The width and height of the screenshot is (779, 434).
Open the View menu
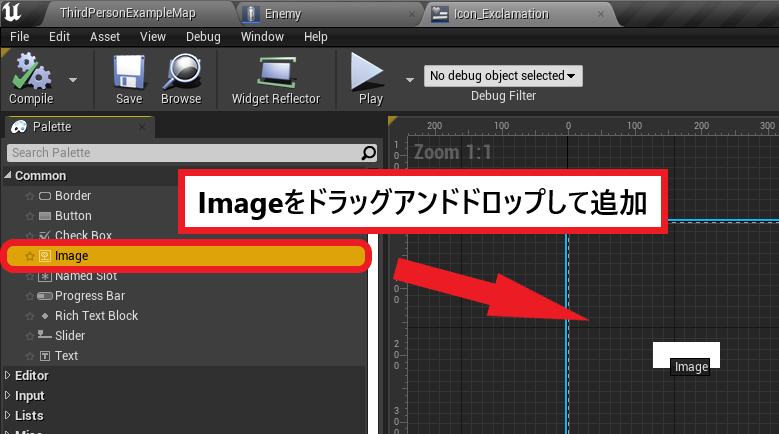153,37
